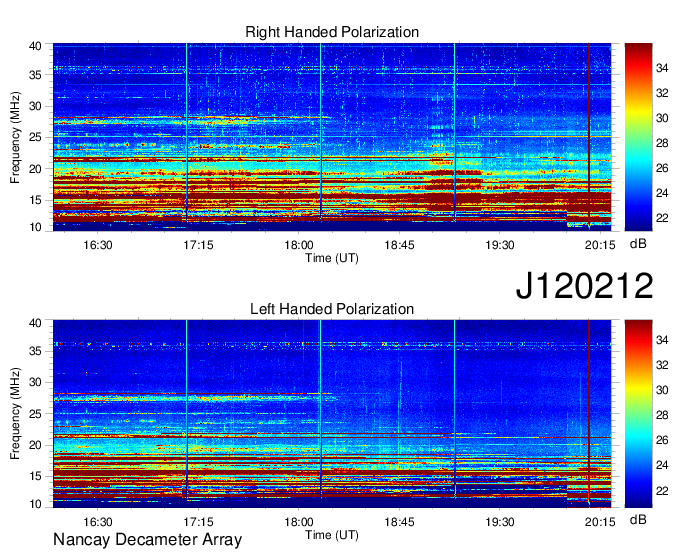Click "25" frequency tick of Left Handed plot
The height and width of the screenshot is (552, 680).
35,414
